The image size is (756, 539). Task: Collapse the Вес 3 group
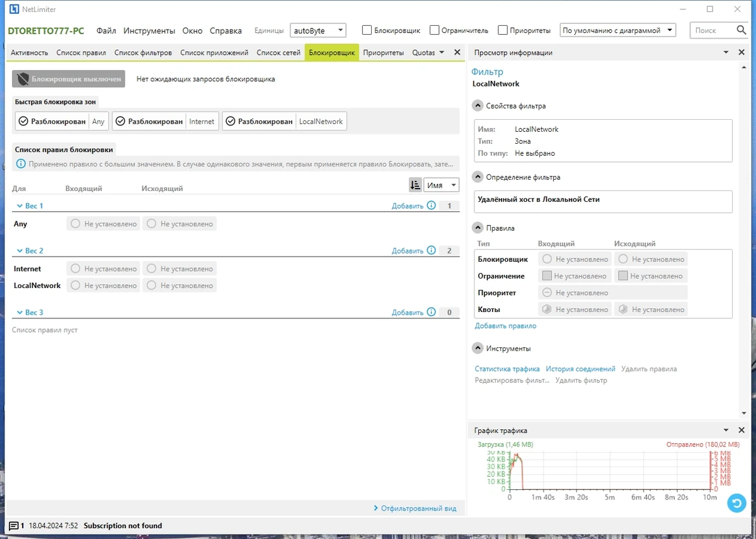point(18,313)
